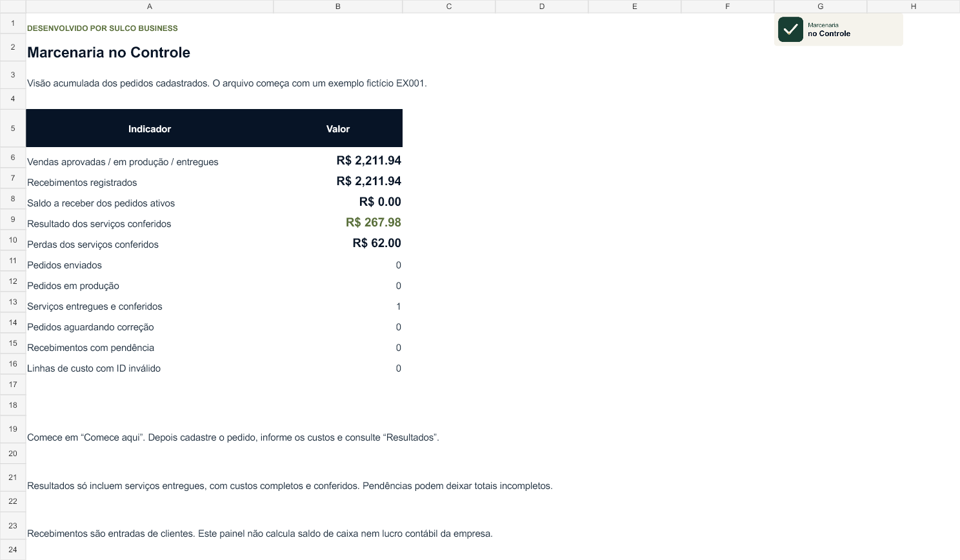This screenshot has width=960, height=560.
Task: Select value of Recebimentos com pendência row
Action: click(x=338, y=343)
